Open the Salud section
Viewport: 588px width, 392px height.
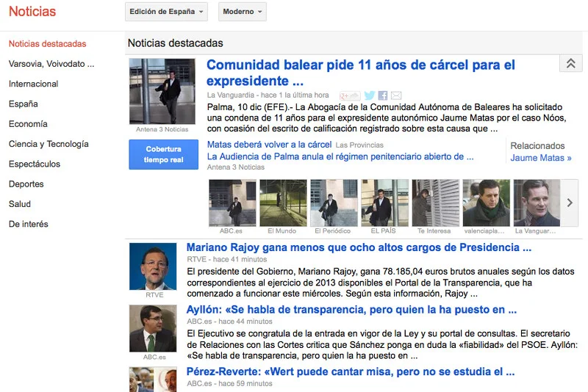click(20, 204)
